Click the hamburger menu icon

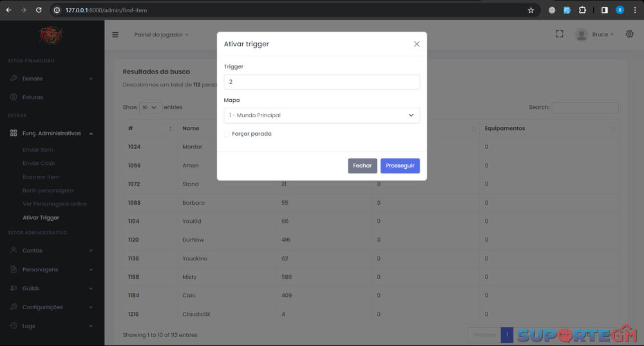115,35
